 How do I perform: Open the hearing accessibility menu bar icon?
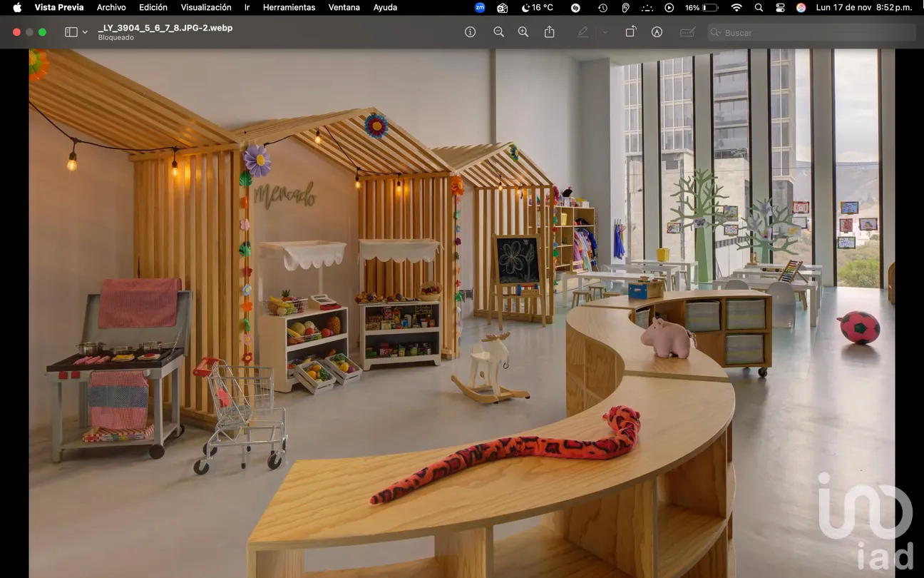point(625,7)
